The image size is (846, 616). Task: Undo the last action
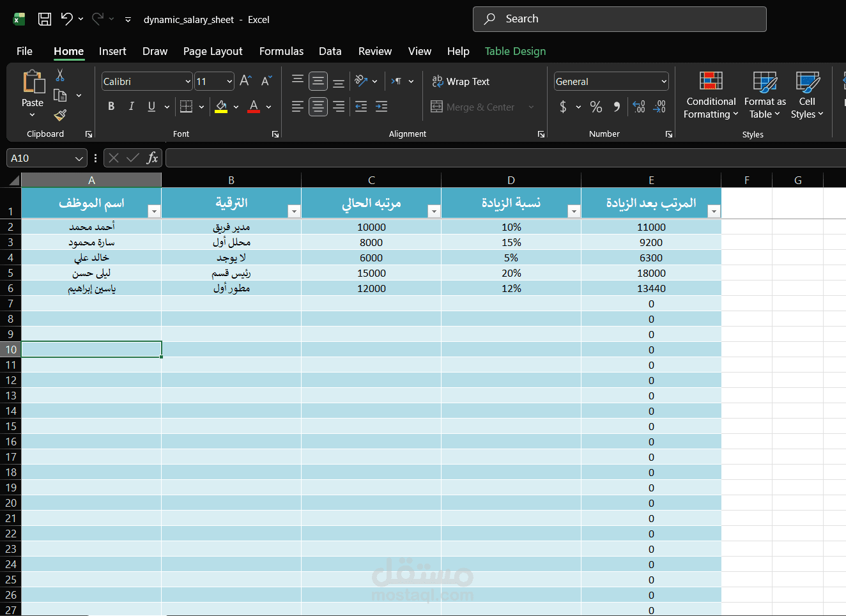pos(66,19)
